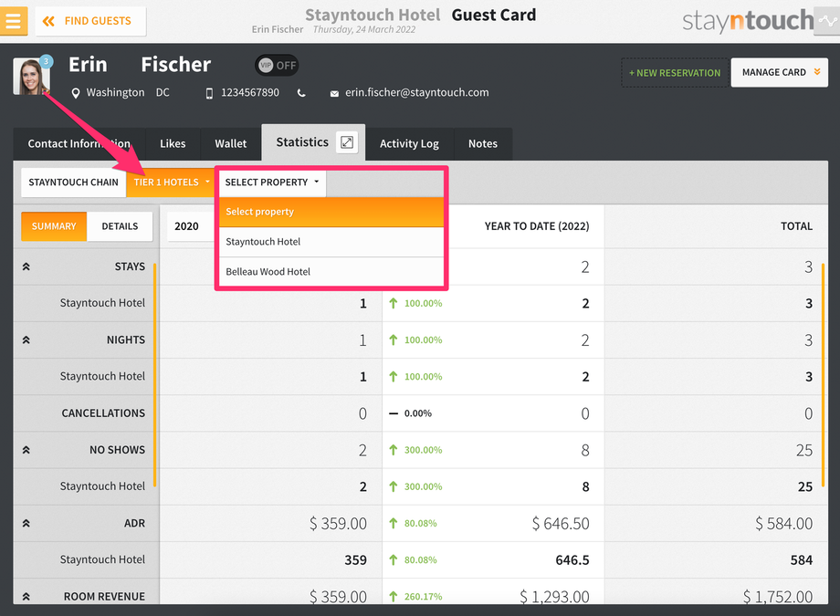Click the No Shows up arrow by 300.00%
Image resolution: width=840 pixels, height=616 pixels.
tap(394, 449)
